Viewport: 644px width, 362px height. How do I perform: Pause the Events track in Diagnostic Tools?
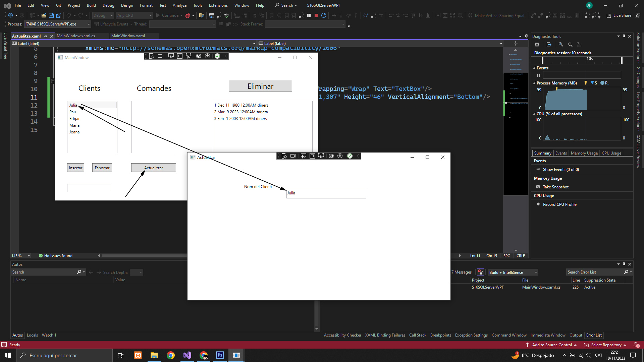pos(539,75)
